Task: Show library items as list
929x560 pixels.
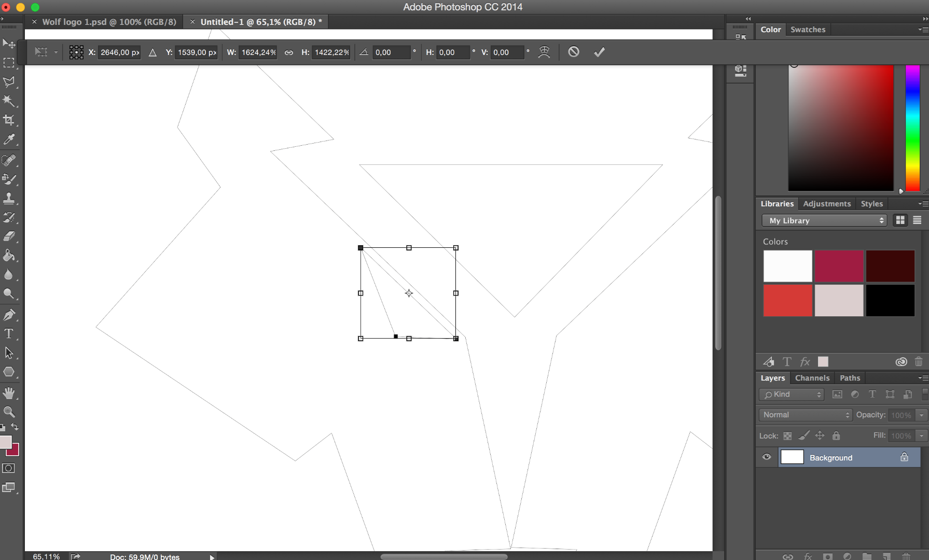Action: (917, 220)
